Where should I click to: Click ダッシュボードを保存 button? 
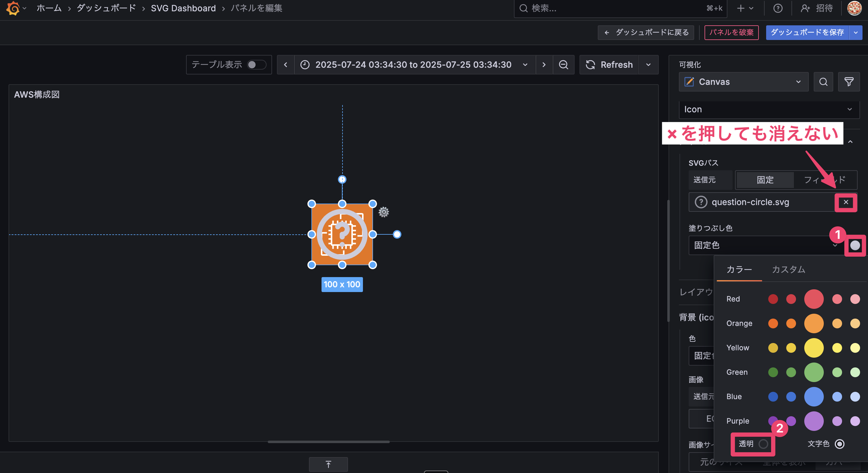[807, 32]
